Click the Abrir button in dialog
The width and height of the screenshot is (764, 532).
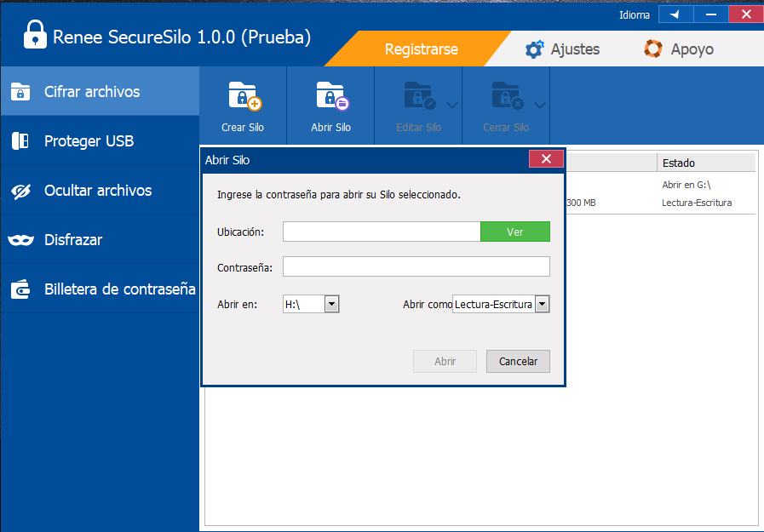click(445, 361)
